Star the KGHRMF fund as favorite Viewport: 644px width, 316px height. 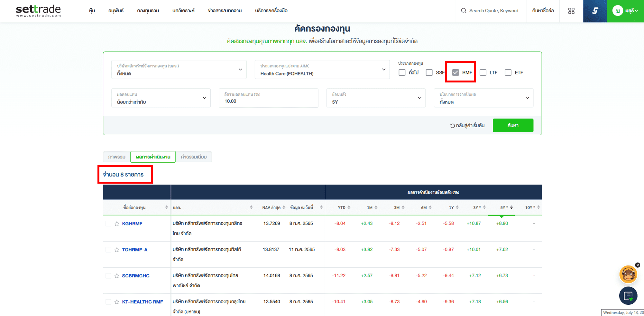117,224
